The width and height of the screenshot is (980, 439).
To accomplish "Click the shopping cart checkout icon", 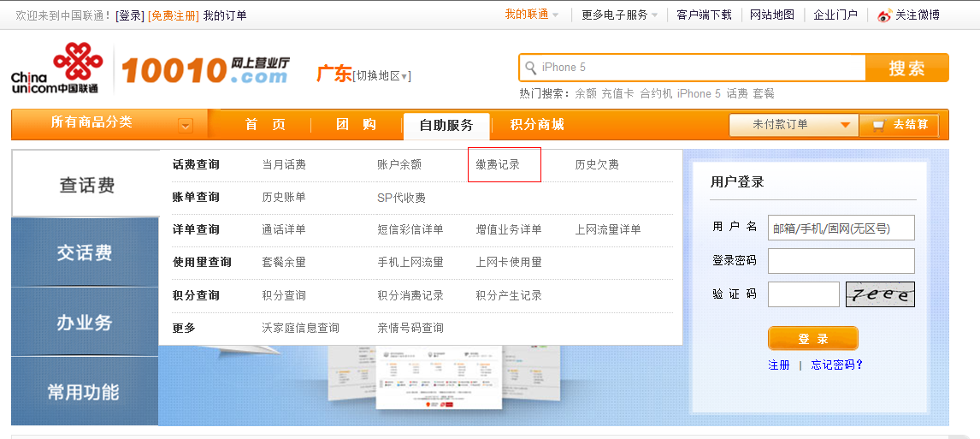I will point(878,125).
